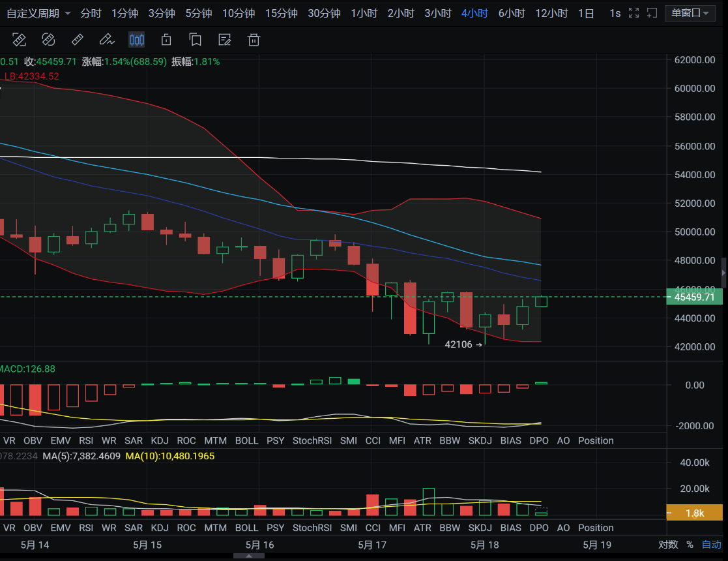The image size is (728, 561).
Task: Select the plain ruler drawing tool
Action: [x=78, y=40]
